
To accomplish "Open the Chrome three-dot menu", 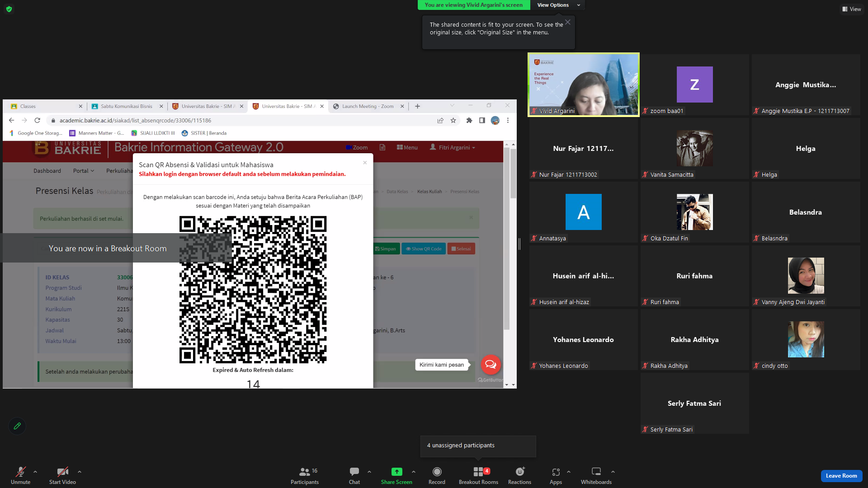I will click(508, 120).
